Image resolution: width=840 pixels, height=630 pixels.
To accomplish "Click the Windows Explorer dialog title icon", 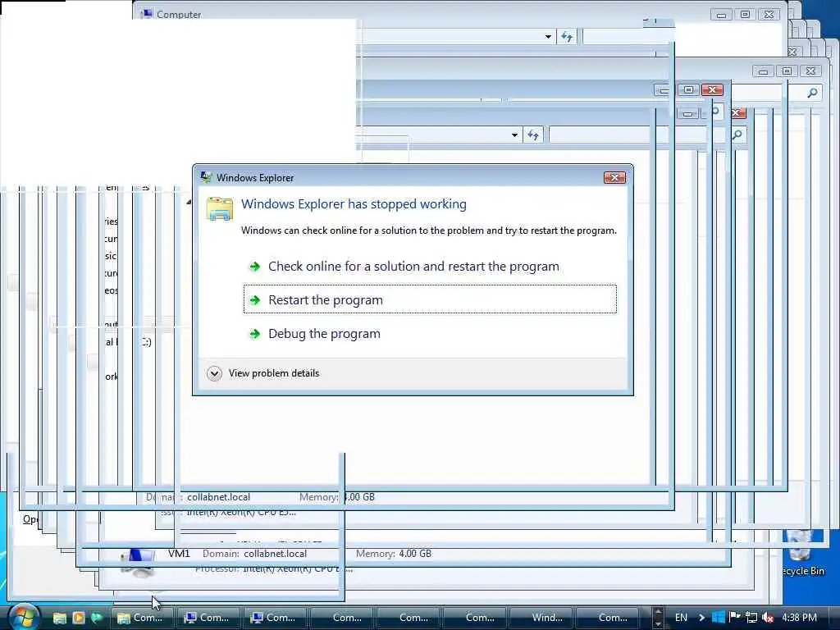I will coord(206,177).
